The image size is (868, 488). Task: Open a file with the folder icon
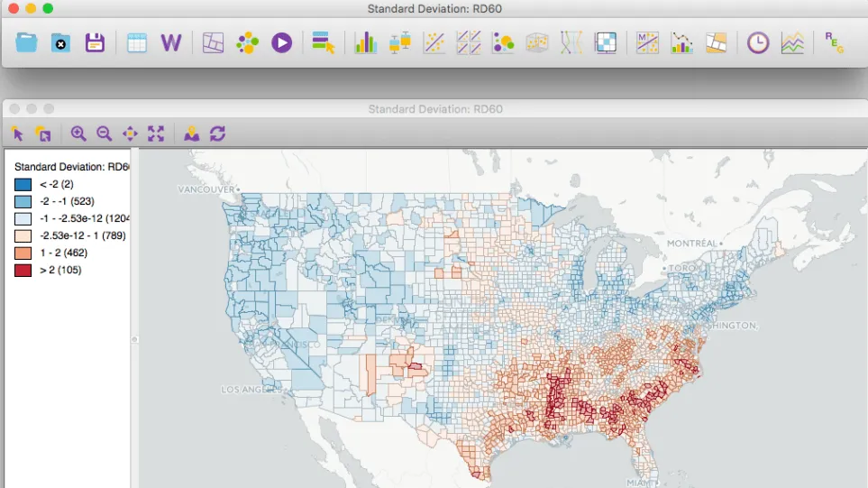click(x=26, y=42)
